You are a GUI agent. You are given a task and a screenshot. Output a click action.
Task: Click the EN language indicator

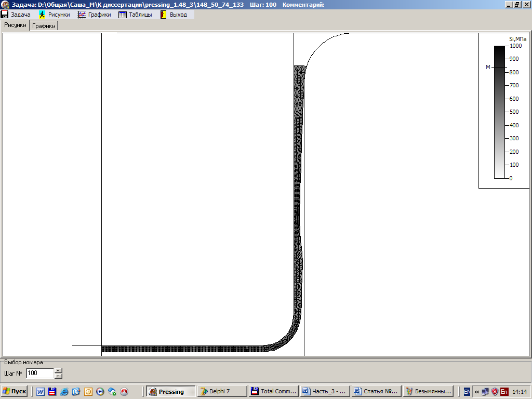467,392
